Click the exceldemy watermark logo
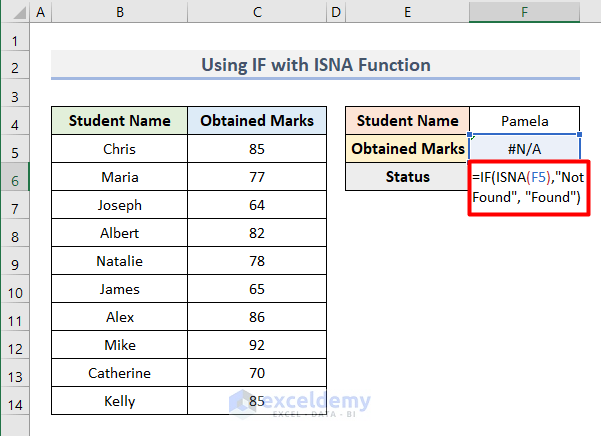The width and height of the screenshot is (601, 436). (x=299, y=402)
